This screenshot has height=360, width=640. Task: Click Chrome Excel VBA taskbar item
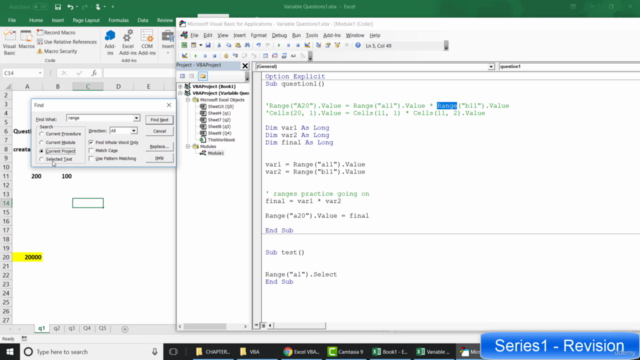tap(302, 351)
